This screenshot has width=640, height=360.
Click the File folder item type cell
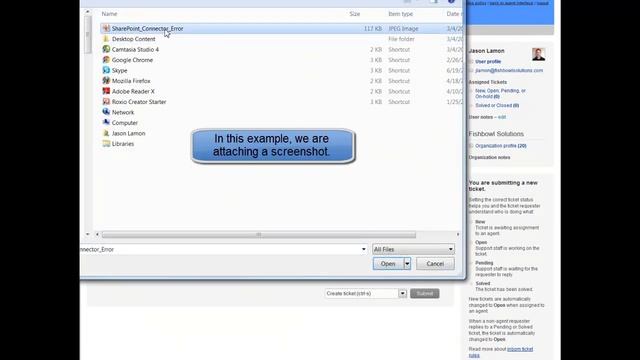[401, 39]
